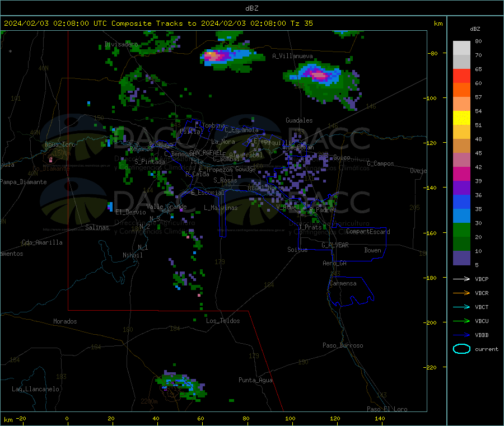Click the 'Morados' map label

pos(65,321)
